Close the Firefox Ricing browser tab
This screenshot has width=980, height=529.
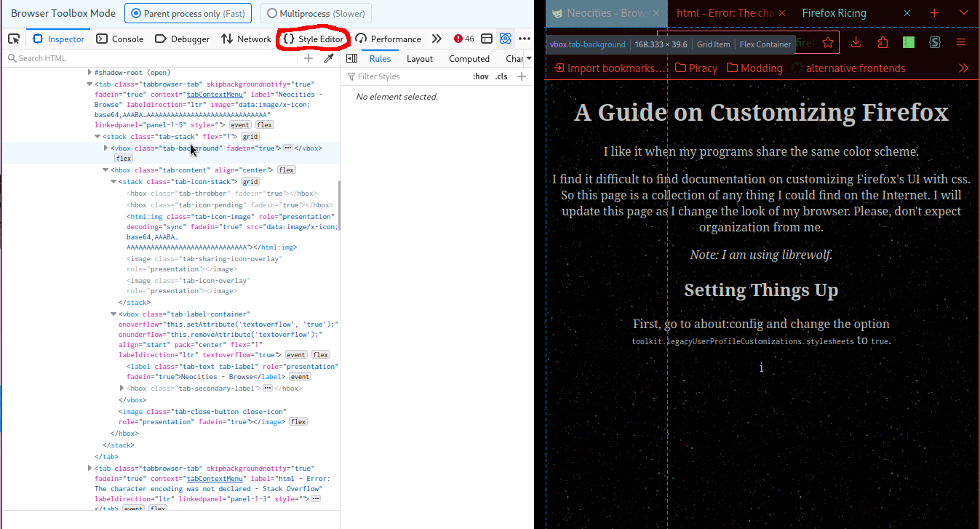[x=907, y=13]
